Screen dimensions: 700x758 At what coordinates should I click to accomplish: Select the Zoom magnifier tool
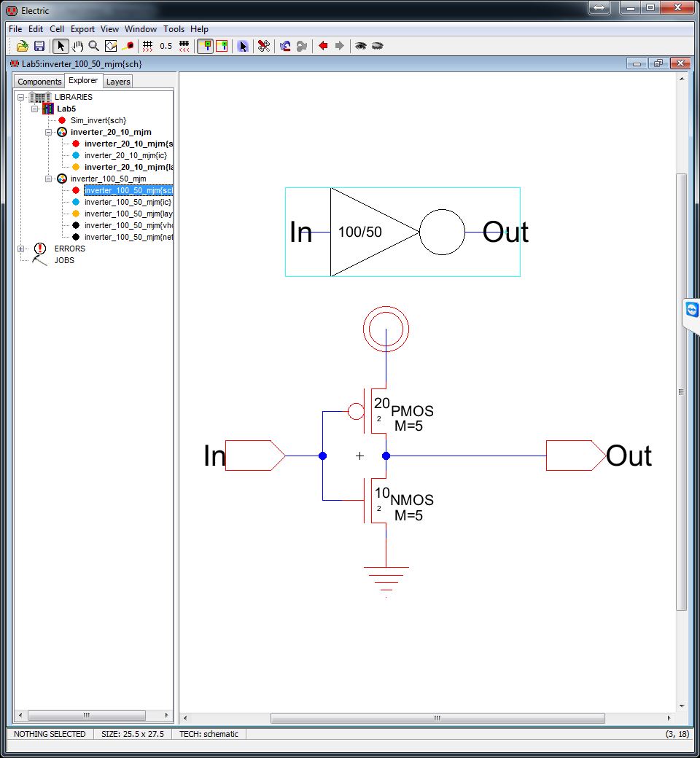pos(94,46)
